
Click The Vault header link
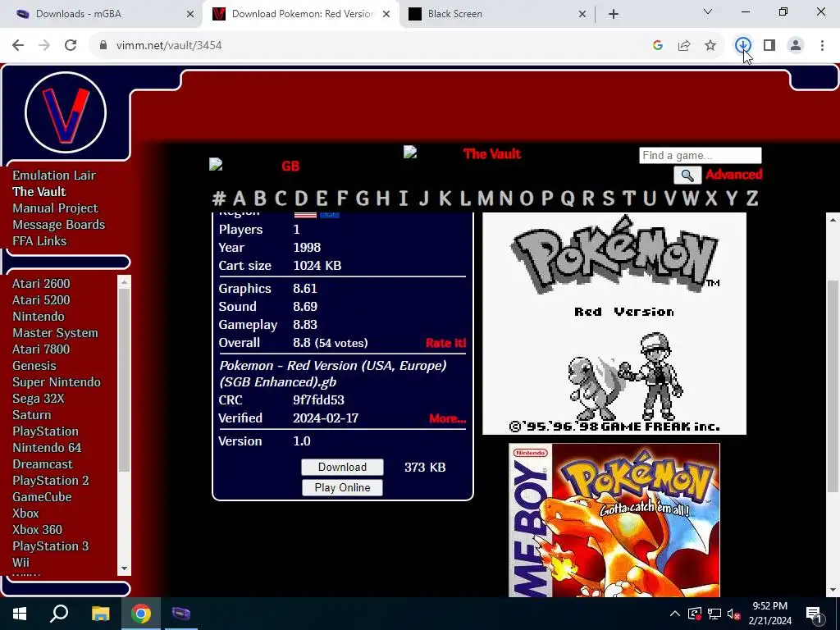(492, 153)
